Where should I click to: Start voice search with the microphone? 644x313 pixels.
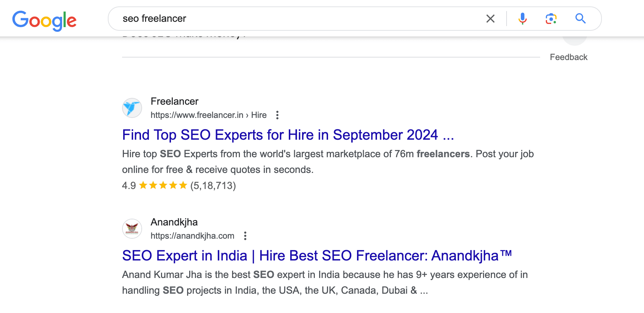522,19
